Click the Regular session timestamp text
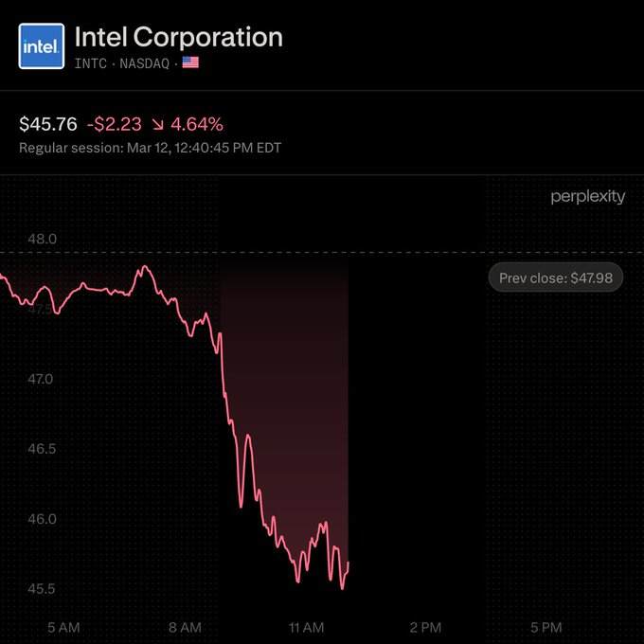Screen dimensions: 644x644 click(x=150, y=148)
